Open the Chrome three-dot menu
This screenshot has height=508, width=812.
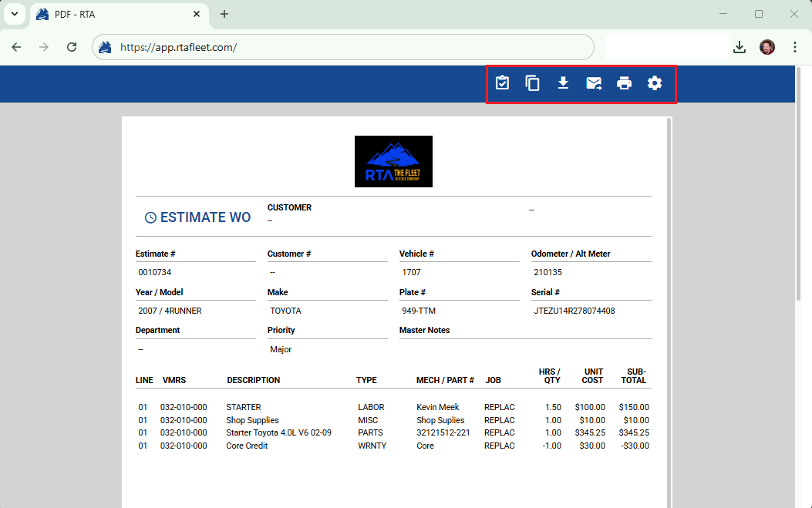click(x=795, y=47)
